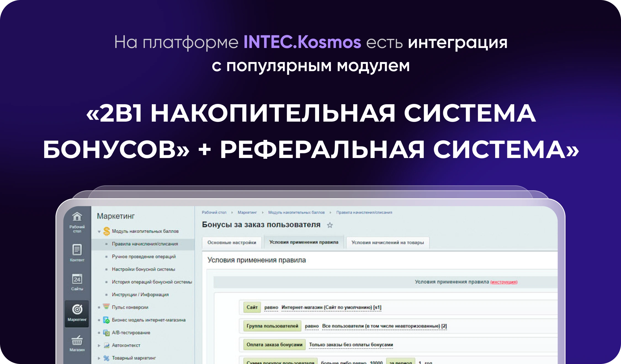Open Правила начисления/списания in breadcrumb
Image resolution: width=621 pixels, height=364 pixels.
364,212
